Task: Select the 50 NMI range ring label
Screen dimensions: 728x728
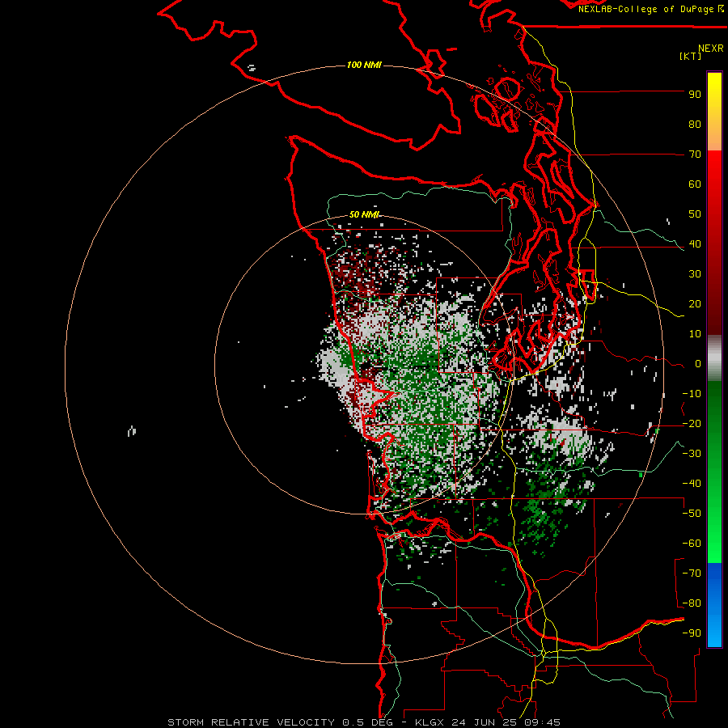Action: tap(364, 214)
